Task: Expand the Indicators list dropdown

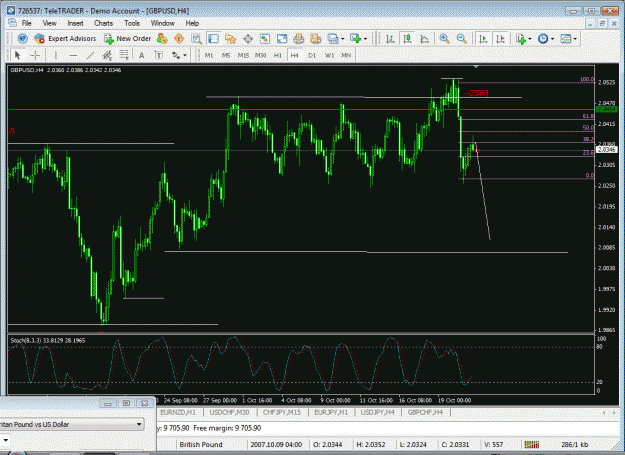Action: pyautogui.click(x=530, y=39)
